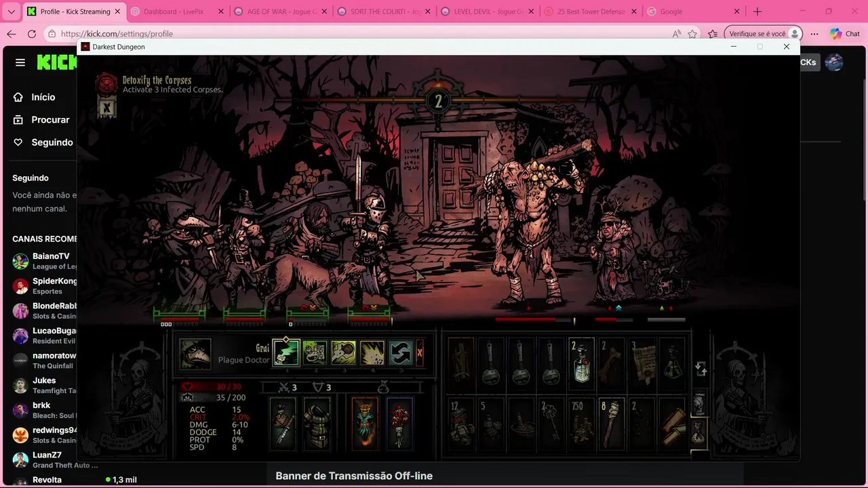
Task: Select the torch stack with count 8
Action: [x=611, y=423]
